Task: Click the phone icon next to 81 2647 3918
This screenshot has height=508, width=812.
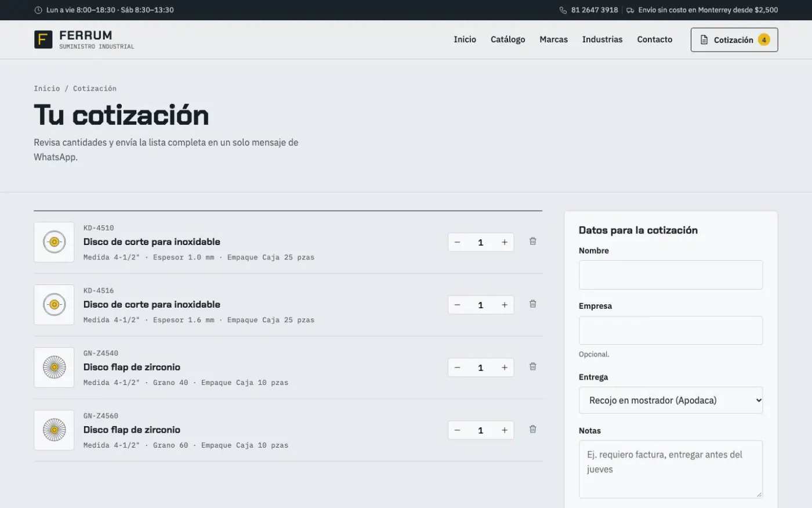Action: 563,10
